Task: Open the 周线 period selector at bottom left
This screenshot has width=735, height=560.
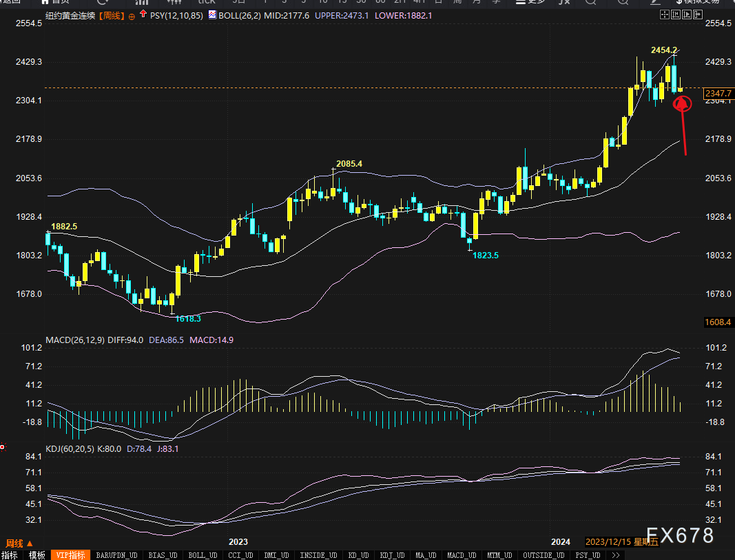Action: point(20,543)
